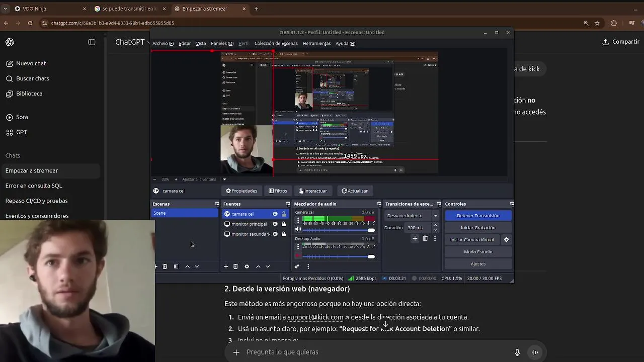Open browser tab search dropdown
Image resolution: width=644 pixels, height=362 pixels.
(5, 9)
